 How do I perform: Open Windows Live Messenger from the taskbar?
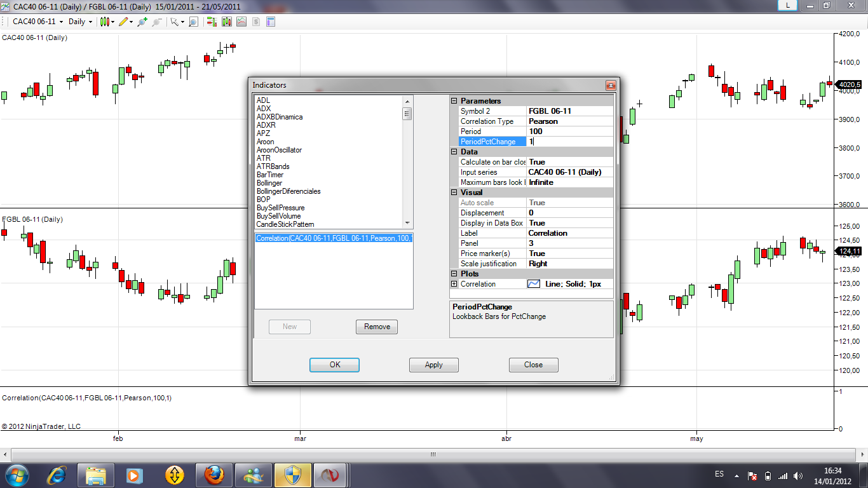pos(253,475)
